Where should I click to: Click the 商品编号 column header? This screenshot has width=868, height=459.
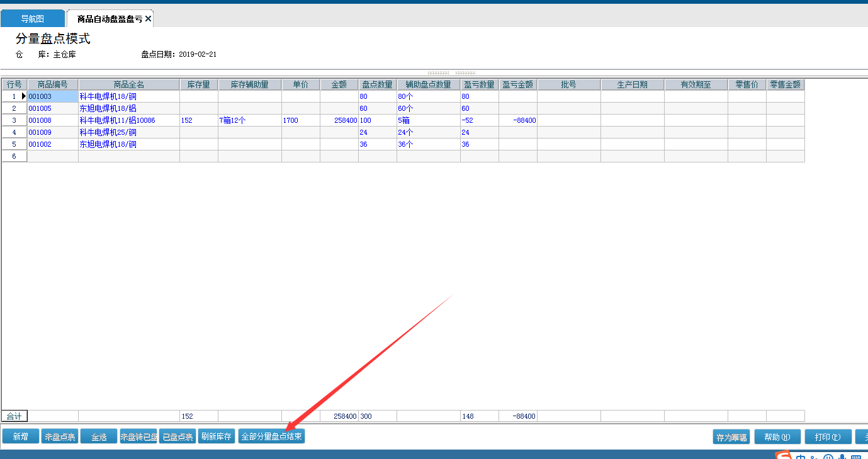coord(53,84)
